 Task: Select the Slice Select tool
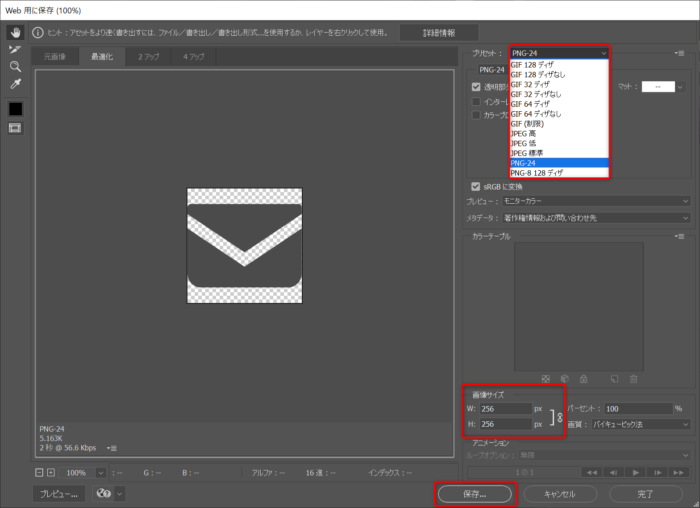(16, 49)
